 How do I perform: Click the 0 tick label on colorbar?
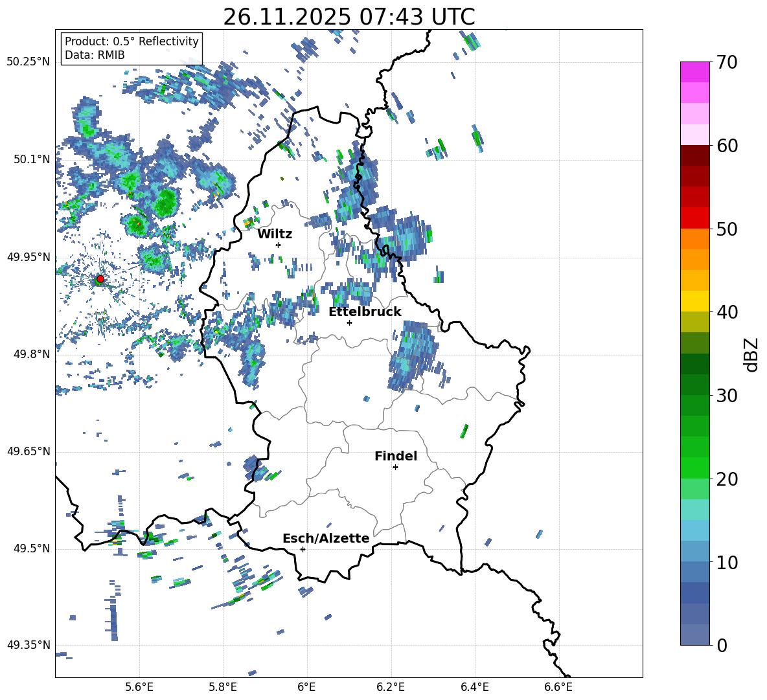point(722,646)
